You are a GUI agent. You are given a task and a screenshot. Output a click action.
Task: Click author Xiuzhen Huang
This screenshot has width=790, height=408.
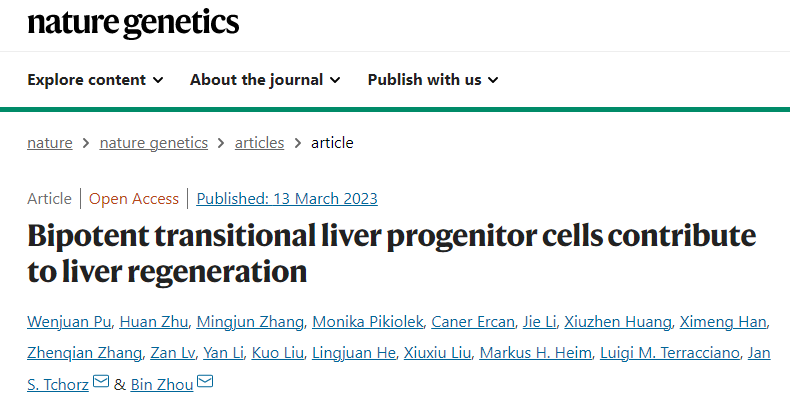pyautogui.click(x=618, y=321)
